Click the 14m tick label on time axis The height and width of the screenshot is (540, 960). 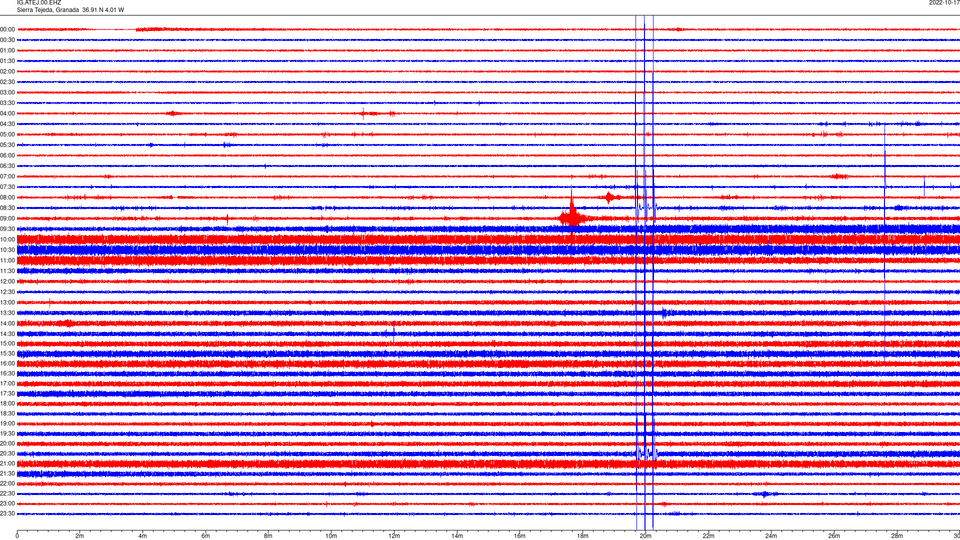[457, 536]
